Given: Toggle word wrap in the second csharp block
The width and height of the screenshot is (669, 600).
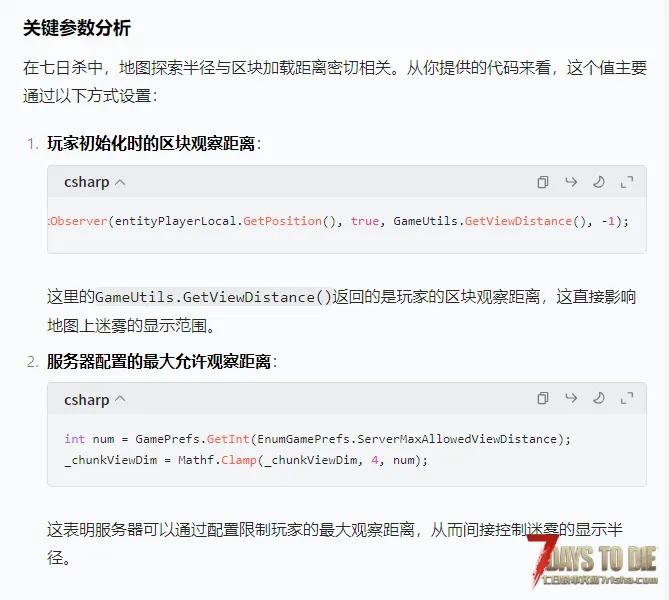Looking at the screenshot, I should click(x=571, y=398).
